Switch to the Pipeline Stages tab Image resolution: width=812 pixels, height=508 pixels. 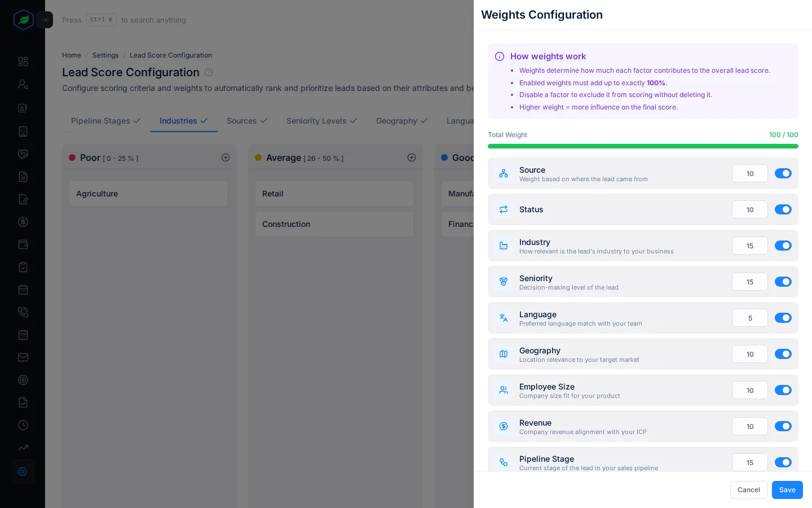point(106,121)
